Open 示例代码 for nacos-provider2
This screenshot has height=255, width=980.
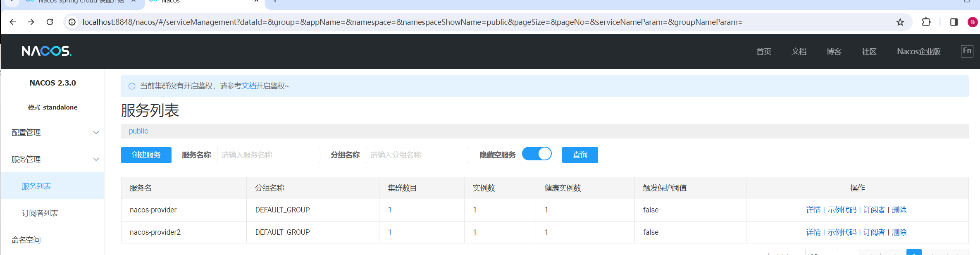point(842,232)
